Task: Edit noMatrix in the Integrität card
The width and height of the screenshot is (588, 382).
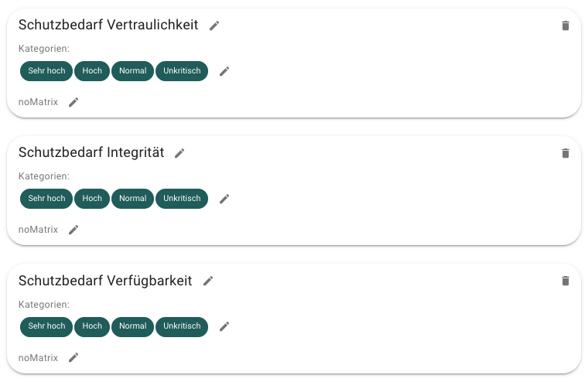Action: [73, 230]
